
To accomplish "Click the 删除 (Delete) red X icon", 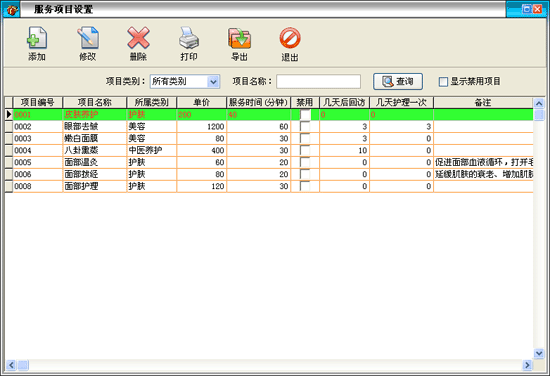I will 138,38.
